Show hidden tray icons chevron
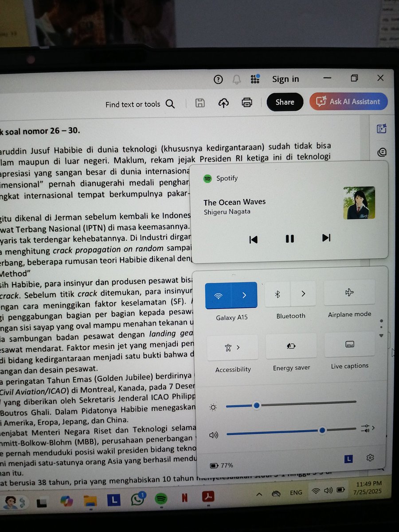Image resolution: width=399 pixels, height=532 pixels. (x=259, y=494)
